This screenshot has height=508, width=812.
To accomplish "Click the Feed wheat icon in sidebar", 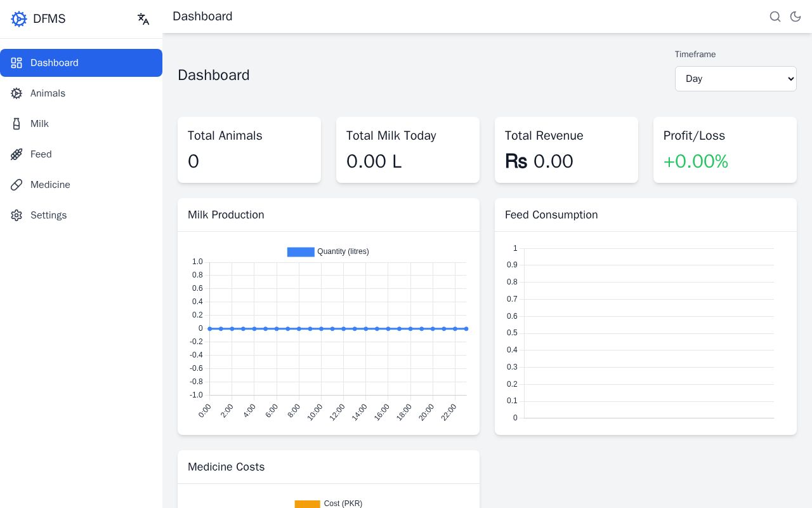I will click(x=16, y=154).
